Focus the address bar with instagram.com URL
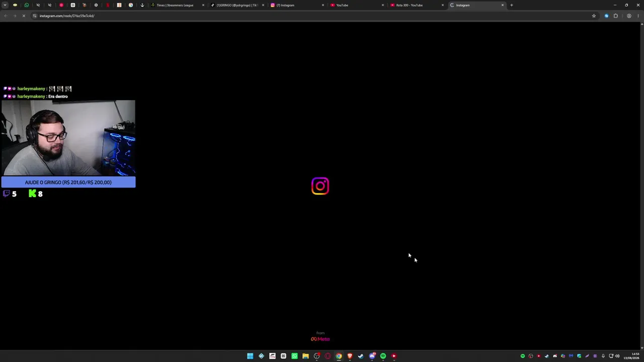 tap(314, 16)
